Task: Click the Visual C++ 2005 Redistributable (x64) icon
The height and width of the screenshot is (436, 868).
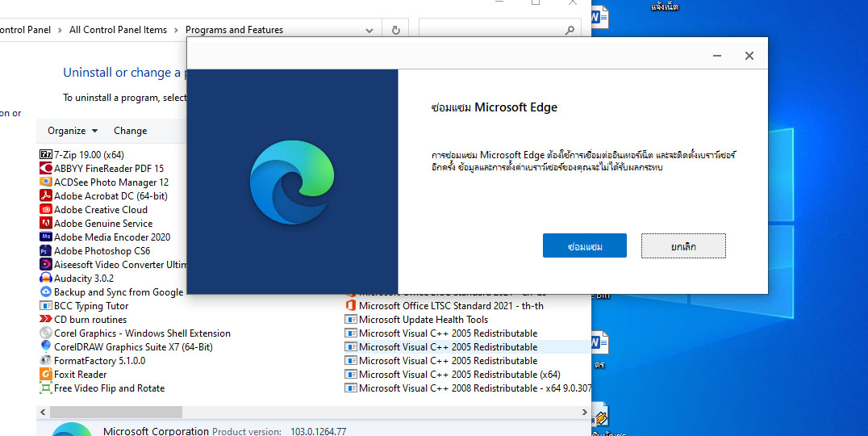Action: (350, 375)
